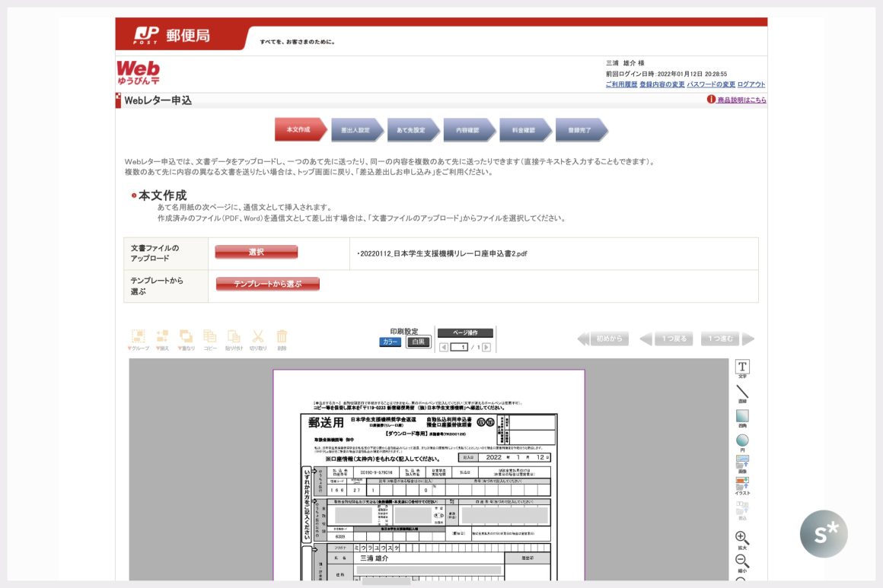
Task: Select the circle (円) shape tool
Action: [741, 441]
